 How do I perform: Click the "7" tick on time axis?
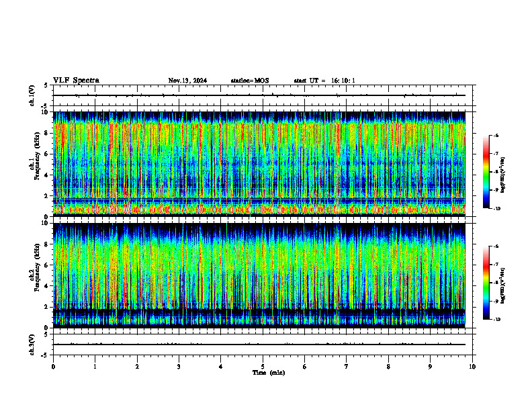[347, 367]
